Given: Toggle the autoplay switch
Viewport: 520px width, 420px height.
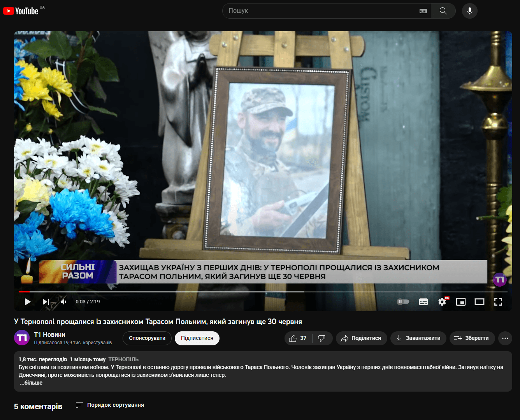Looking at the screenshot, I should coord(403,302).
